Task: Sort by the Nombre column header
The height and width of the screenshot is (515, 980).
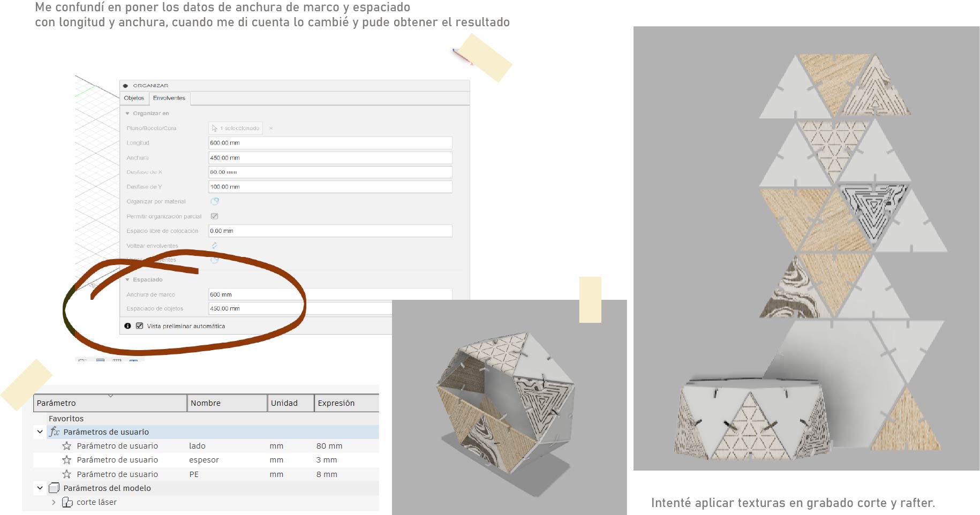Action: coord(227,403)
